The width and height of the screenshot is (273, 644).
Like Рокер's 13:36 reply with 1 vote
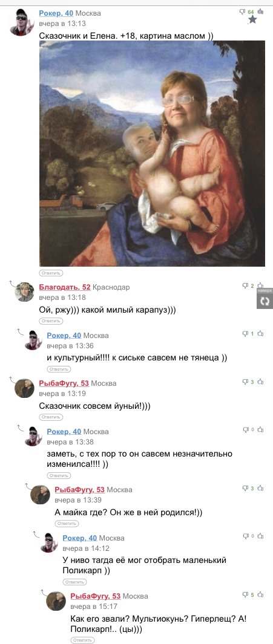tap(260, 334)
